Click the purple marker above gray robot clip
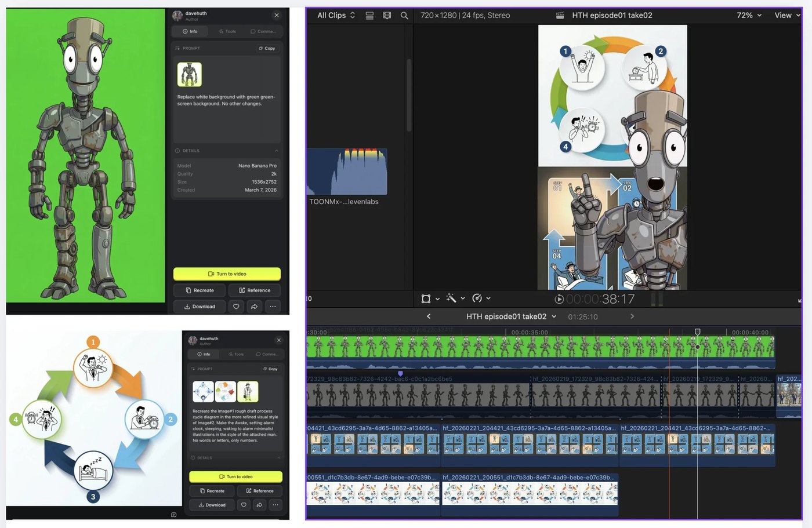The height and width of the screenshot is (528, 812). pos(400,374)
